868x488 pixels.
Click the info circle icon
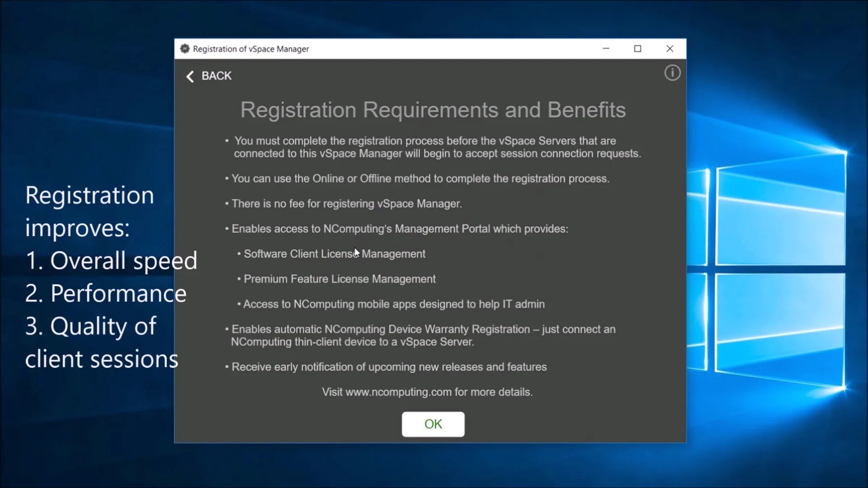click(672, 73)
